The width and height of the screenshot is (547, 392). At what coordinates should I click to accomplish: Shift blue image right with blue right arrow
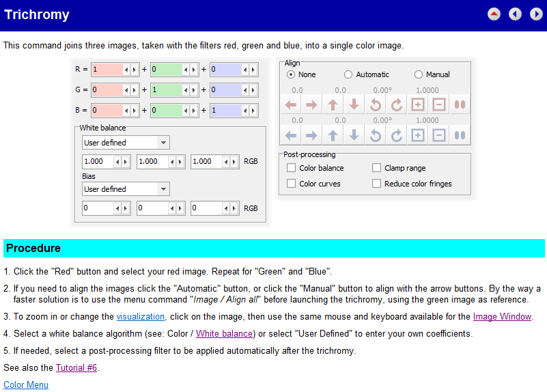point(311,135)
